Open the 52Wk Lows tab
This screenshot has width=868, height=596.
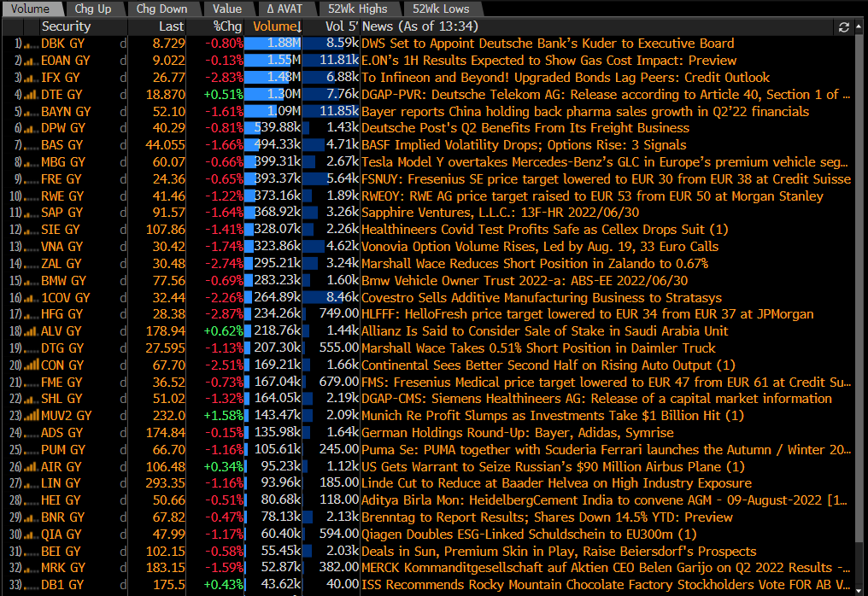(x=441, y=9)
